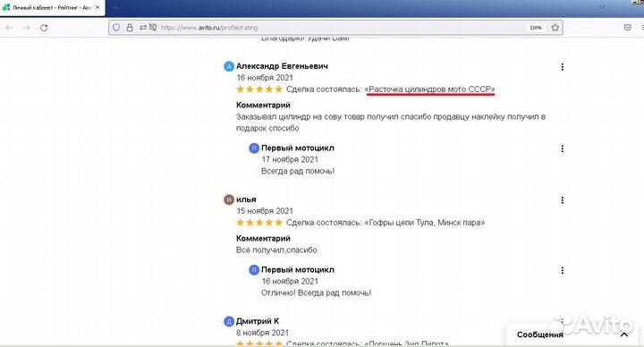This screenshot has width=644, height=347.
Task: Open reviewer name Александр Евгеньевич
Action: [x=282, y=66]
